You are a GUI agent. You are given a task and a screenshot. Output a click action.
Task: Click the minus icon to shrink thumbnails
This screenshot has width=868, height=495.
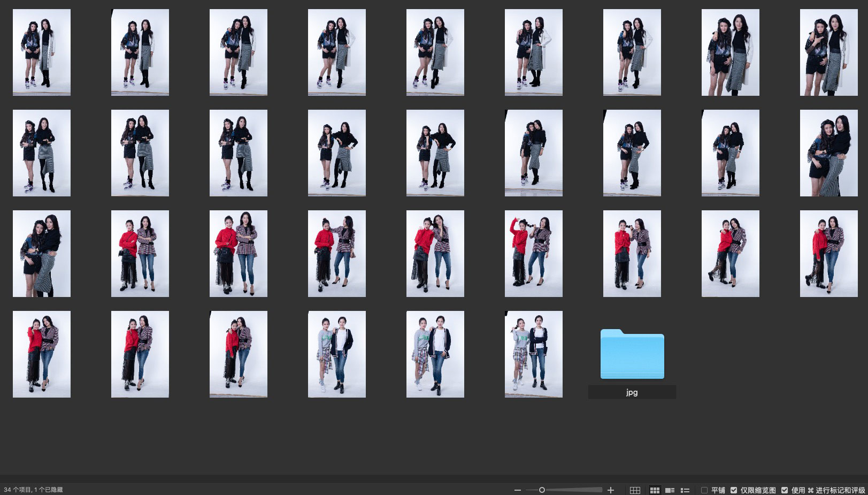pos(517,490)
